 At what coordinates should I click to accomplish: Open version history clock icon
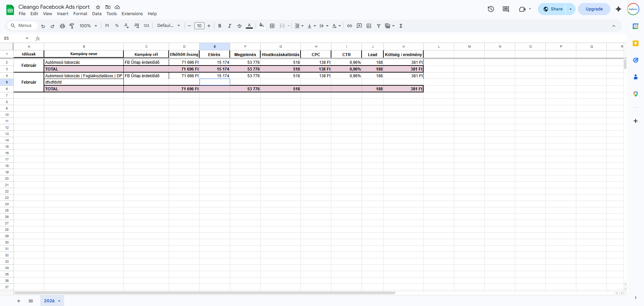point(491,9)
